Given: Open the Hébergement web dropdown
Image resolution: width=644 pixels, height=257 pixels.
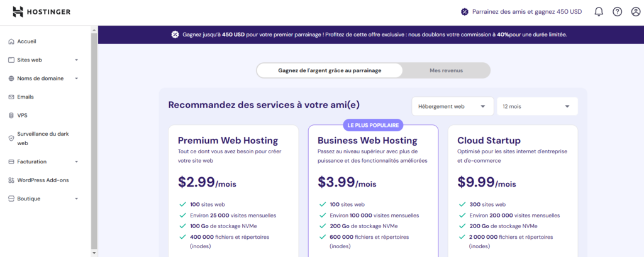Looking at the screenshot, I should click(x=453, y=106).
